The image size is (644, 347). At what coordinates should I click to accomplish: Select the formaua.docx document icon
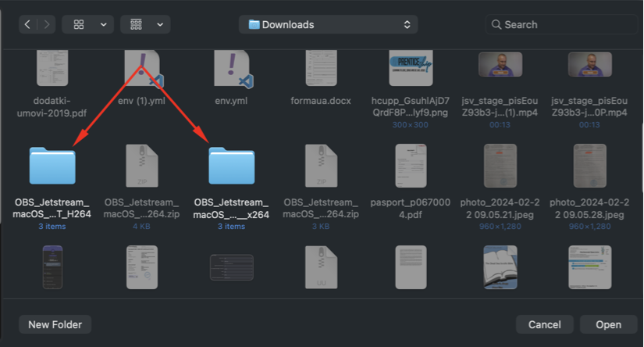coord(321,68)
